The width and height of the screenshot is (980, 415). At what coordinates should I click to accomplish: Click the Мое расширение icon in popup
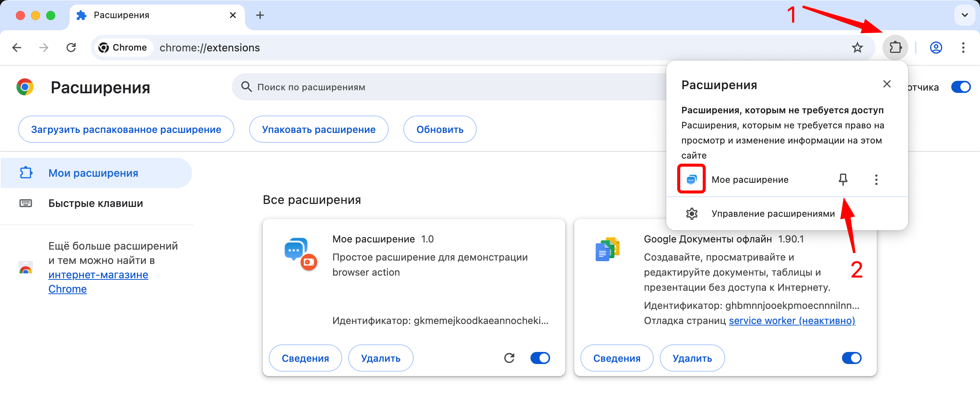click(x=691, y=179)
